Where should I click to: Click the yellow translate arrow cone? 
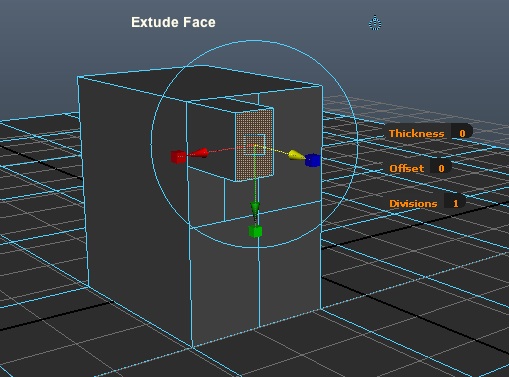click(296, 155)
